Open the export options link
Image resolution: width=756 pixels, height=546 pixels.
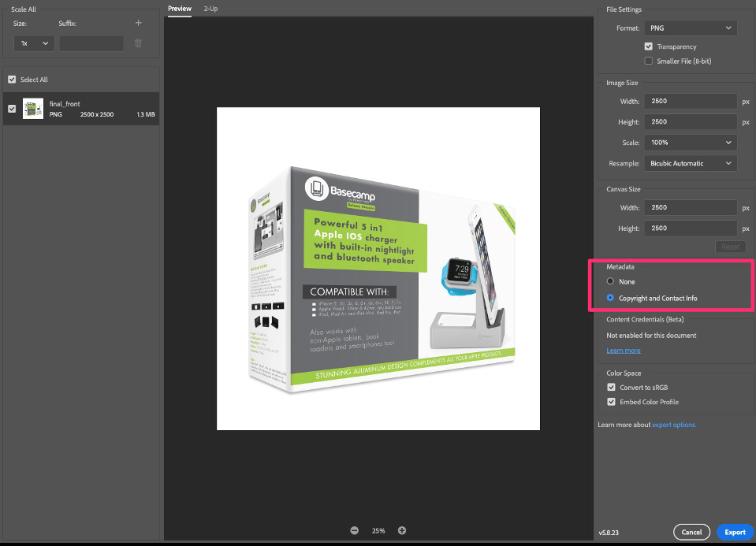pyautogui.click(x=674, y=425)
